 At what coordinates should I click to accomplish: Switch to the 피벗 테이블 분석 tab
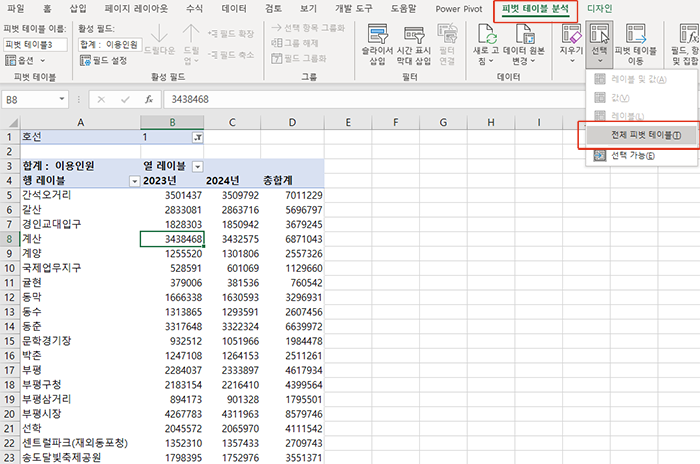click(x=535, y=8)
